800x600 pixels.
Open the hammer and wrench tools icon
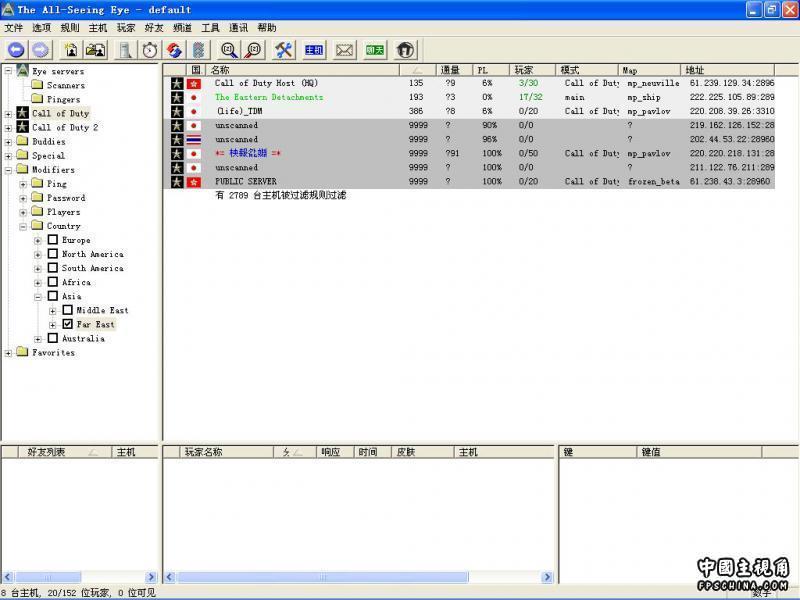pos(284,49)
